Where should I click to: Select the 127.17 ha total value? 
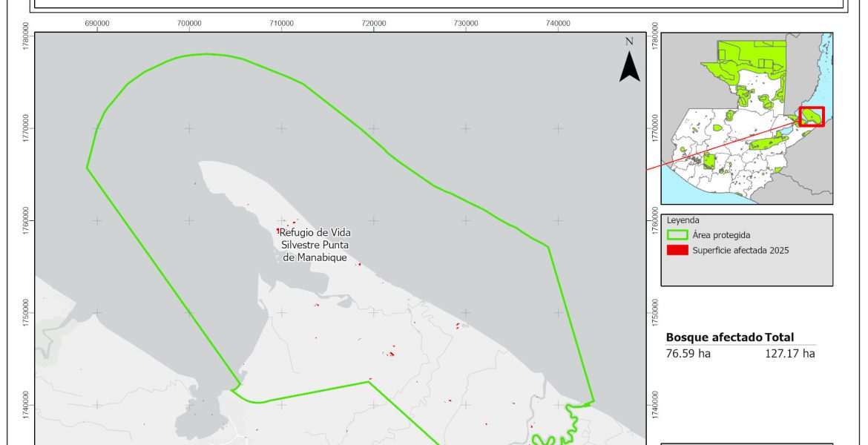point(790,354)
